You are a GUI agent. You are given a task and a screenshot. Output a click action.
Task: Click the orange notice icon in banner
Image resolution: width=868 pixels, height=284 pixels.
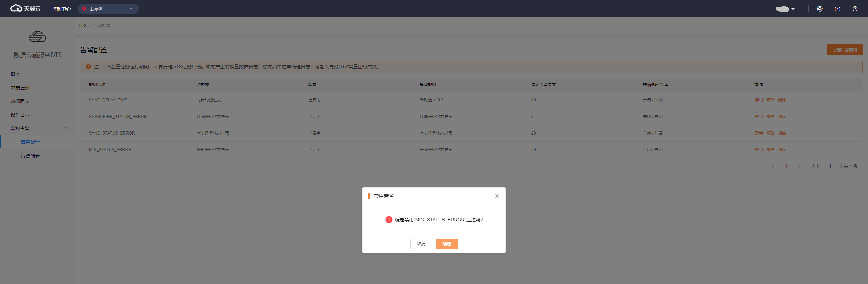click(x=88, y=67)
